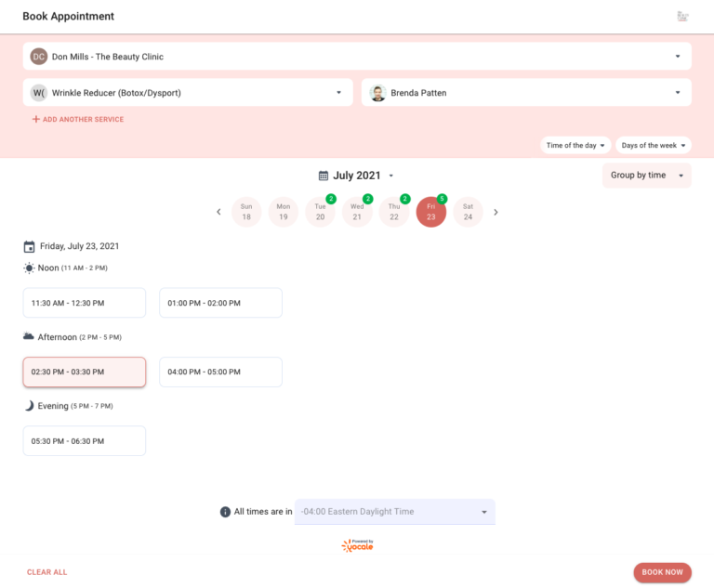Click the Noon (11 AM - 2 PM) label
This screenshot has height=588, width=714.
tap(73, 268)
